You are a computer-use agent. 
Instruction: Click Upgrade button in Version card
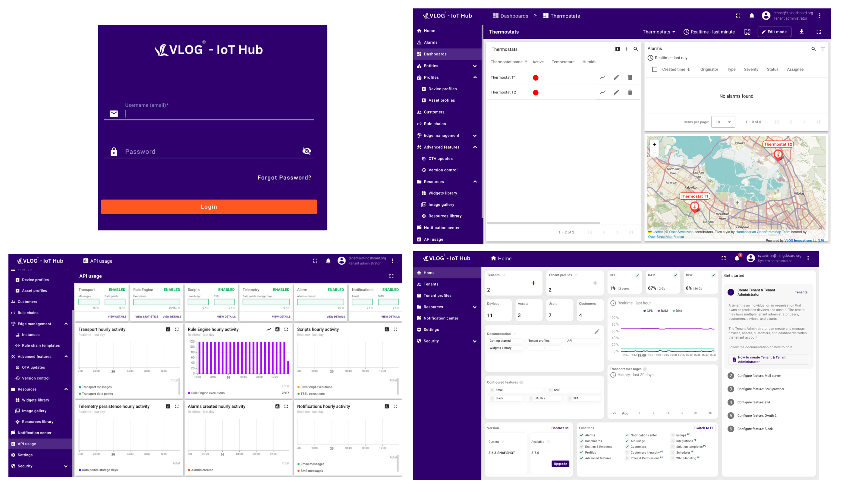(560, 464)
